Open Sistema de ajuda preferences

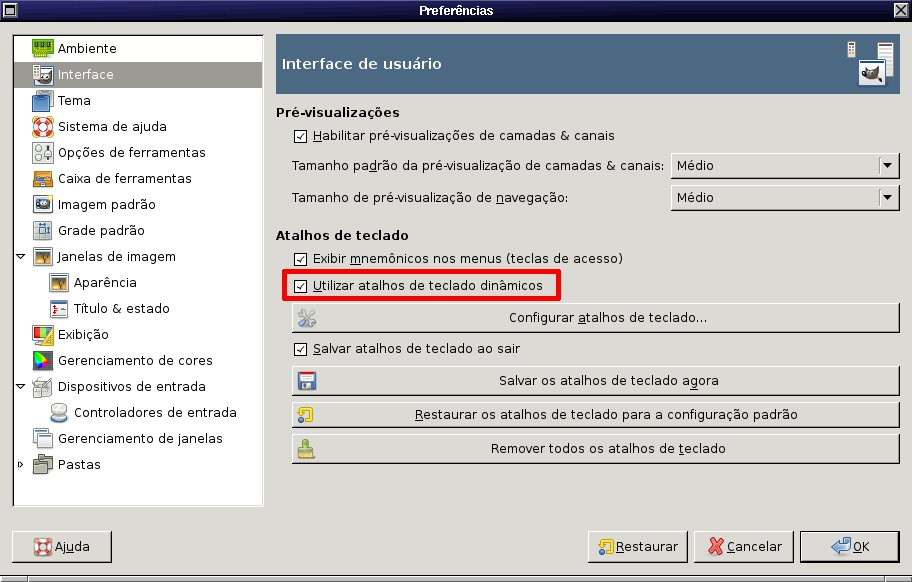(138, 127)
